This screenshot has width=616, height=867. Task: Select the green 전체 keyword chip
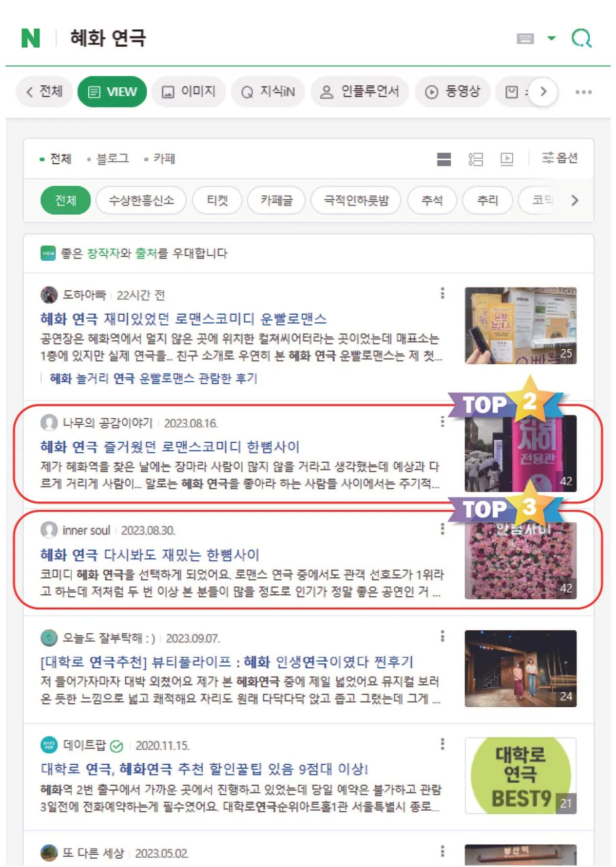click(66, 200)
